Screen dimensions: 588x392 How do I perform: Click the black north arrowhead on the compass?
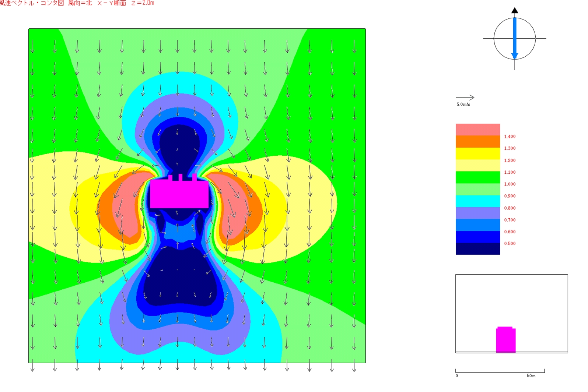[x=515, y=10]
